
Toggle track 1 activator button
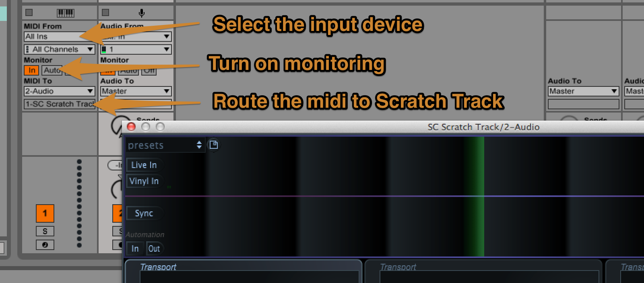pyautogui.click(x=45, y=213)
